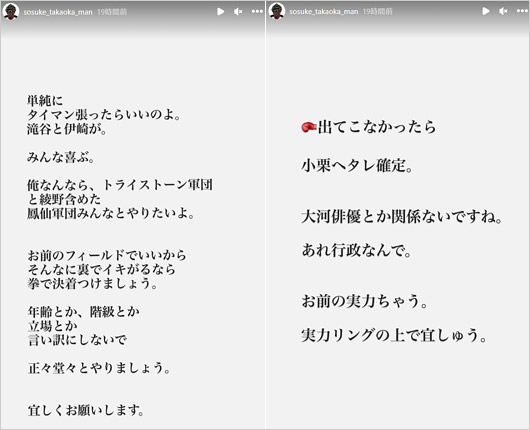Open the right story's profile avatar
This screenshot has height=430, width=530.
click(277, 11)
